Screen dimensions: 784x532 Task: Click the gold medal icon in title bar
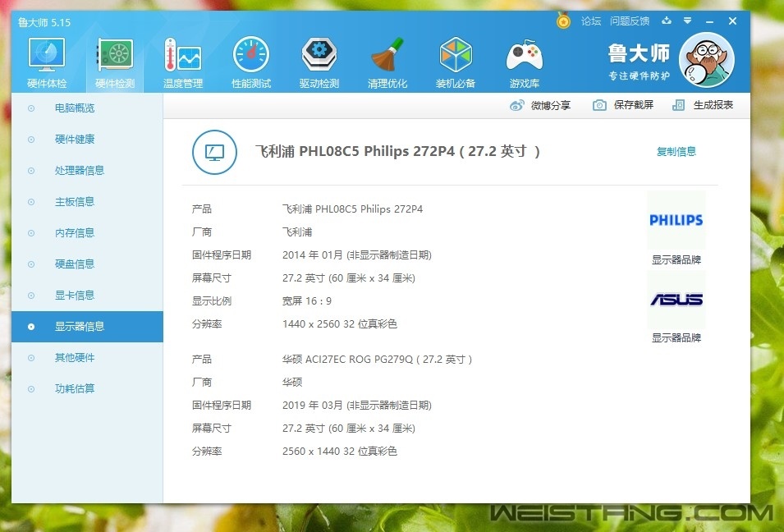[x=563, y=21]
